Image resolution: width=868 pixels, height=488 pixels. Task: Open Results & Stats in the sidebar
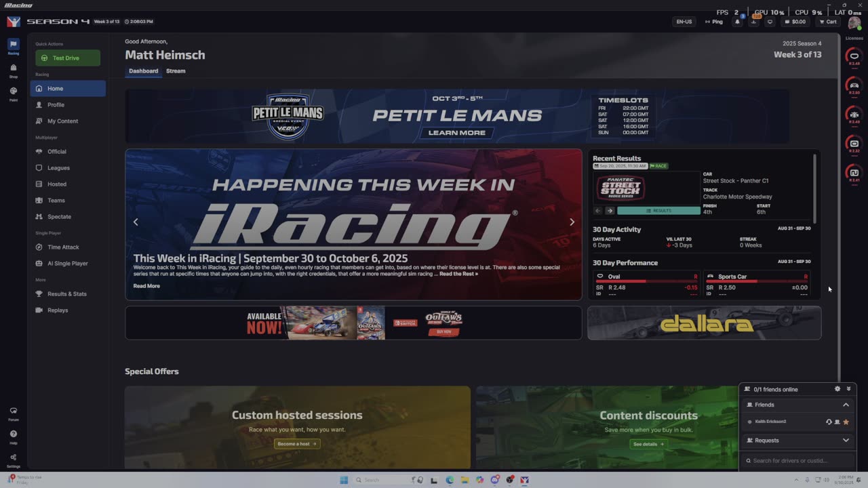click(68, 293)
